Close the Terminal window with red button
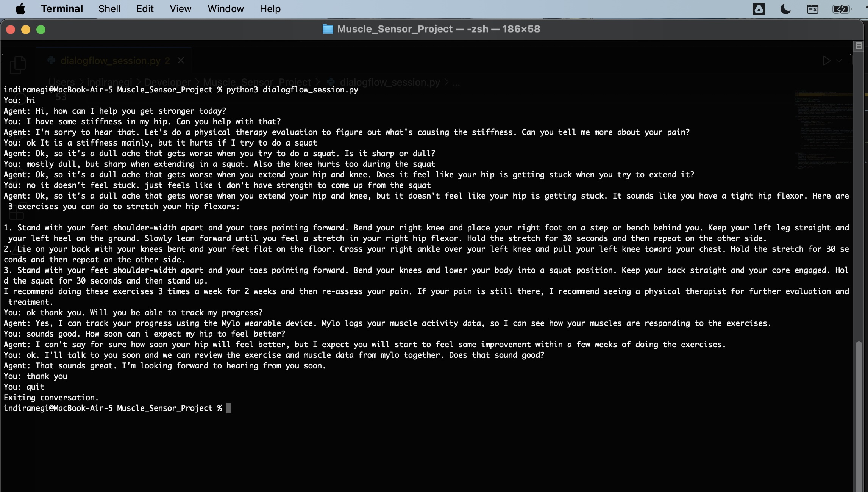This screenshot has width=868, height=492. [11, 30]
